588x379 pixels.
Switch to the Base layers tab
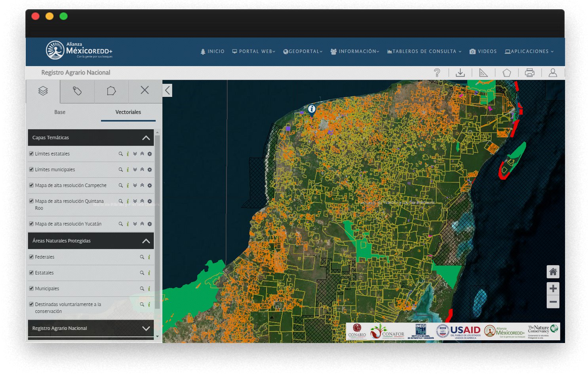pyautogui.click(x=60, y=112)
